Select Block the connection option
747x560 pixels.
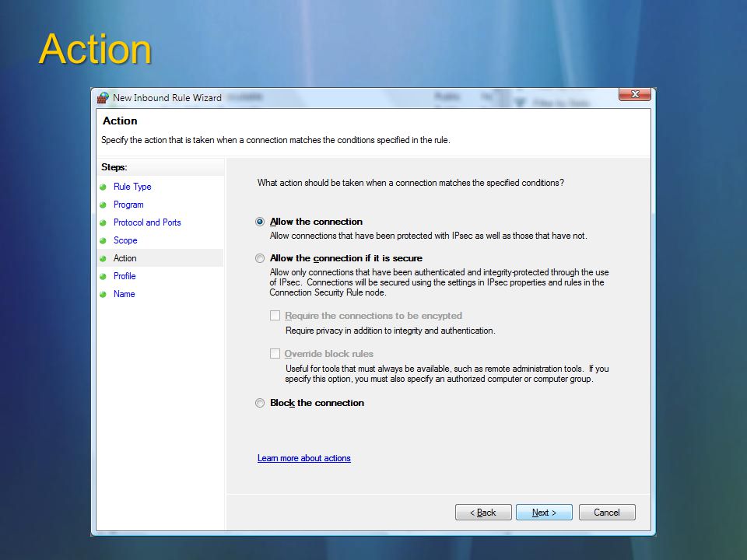(260, 403)
